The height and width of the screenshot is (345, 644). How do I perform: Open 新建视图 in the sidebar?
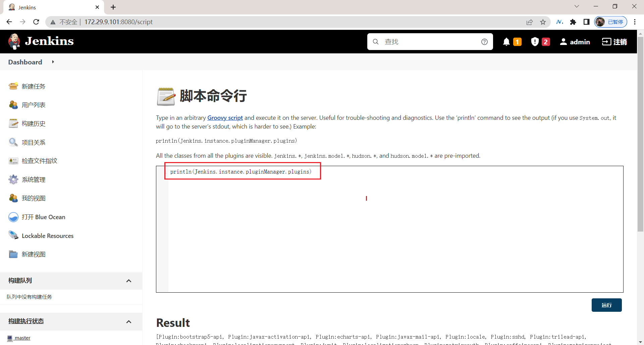tap(34, 254)
